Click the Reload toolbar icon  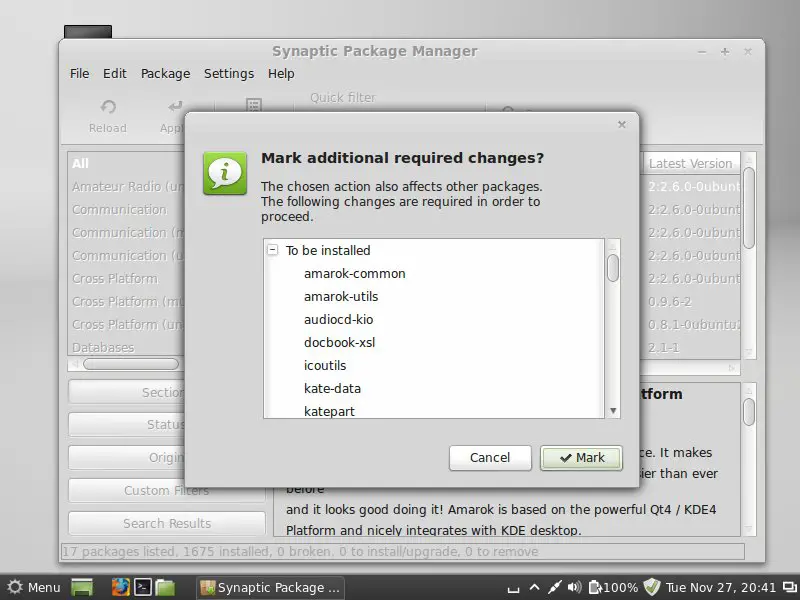108,107
